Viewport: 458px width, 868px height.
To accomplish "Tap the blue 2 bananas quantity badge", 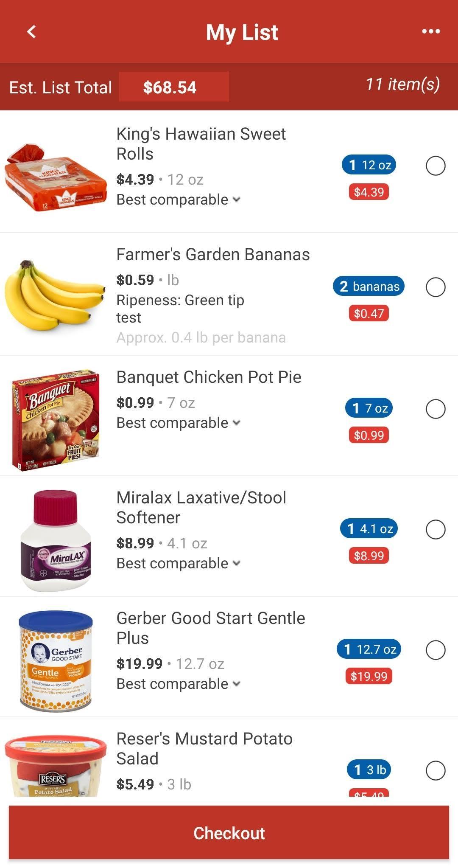I will [369, 287].
